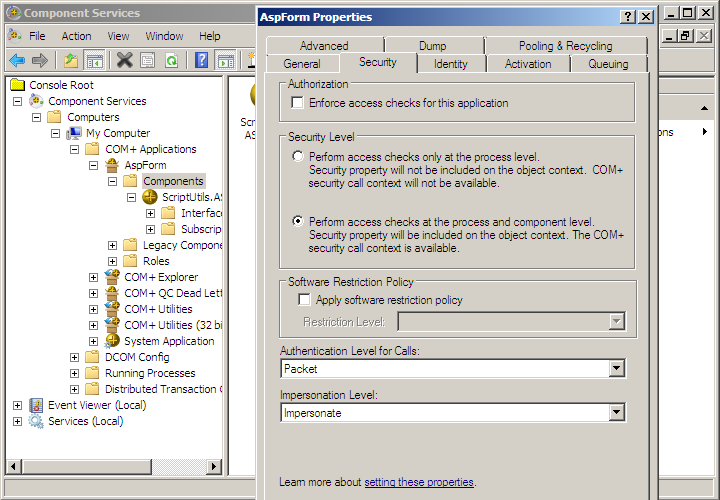The height and width of the screenshot is (500, 720).
Task: Collapse the Component Services tree node
Action: [17, 101]
